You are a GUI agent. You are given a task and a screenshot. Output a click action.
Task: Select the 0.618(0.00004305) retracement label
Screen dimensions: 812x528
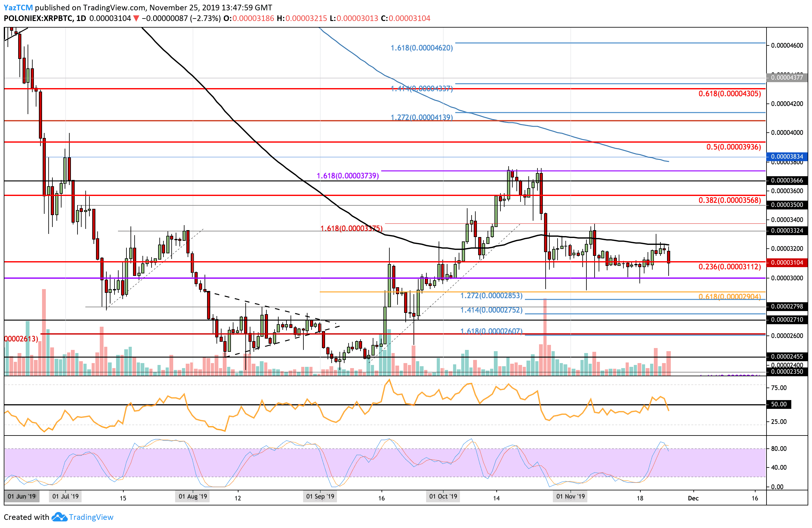729,94
